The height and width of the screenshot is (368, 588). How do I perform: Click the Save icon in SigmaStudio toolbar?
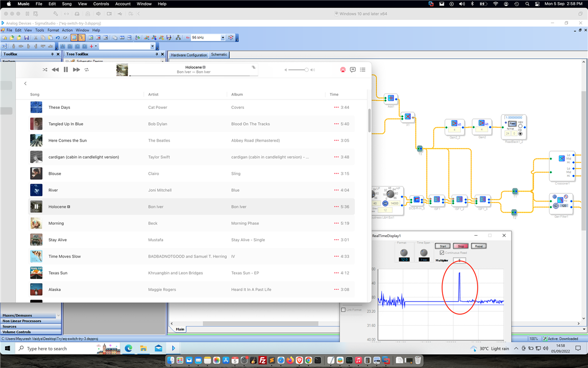click(x=26, y=37)
